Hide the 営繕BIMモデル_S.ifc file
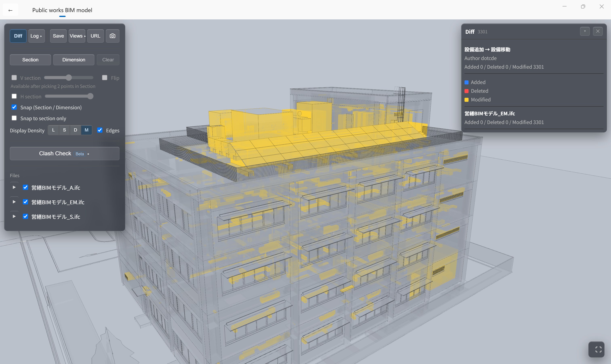Image resolution: width=611 pixels, height=364 pixels. click(25, 216)
